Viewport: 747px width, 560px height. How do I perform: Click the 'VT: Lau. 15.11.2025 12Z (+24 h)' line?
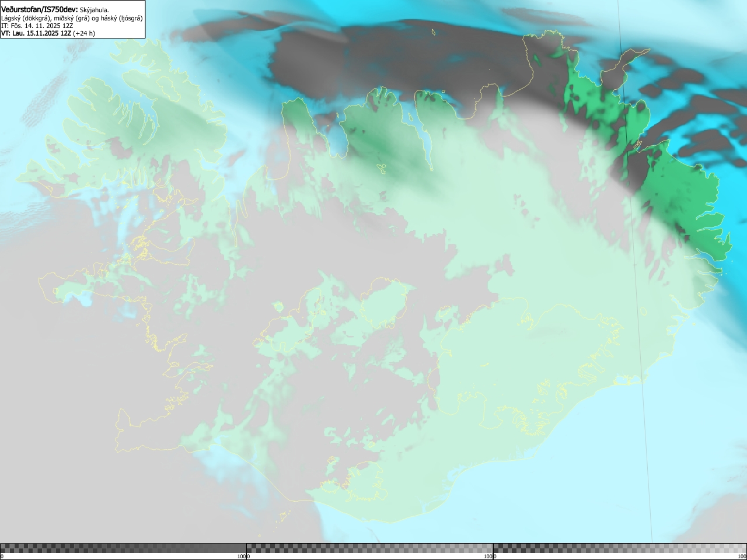48,33
